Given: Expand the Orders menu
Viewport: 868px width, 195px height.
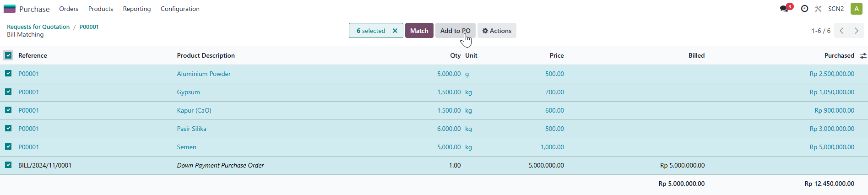Looking at the screenshot, I should click(x=69, y=9).
